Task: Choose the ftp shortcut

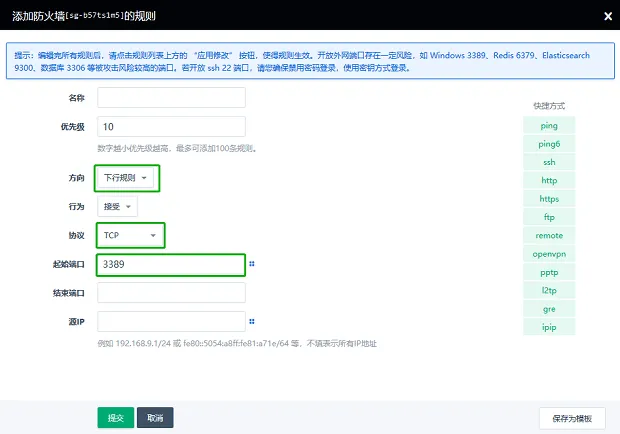Action: coord(549,217)
